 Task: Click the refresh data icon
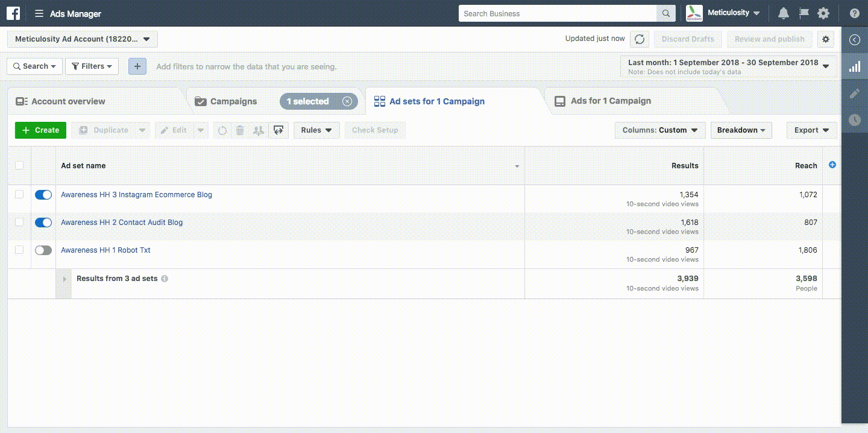(x=640, y=39)
